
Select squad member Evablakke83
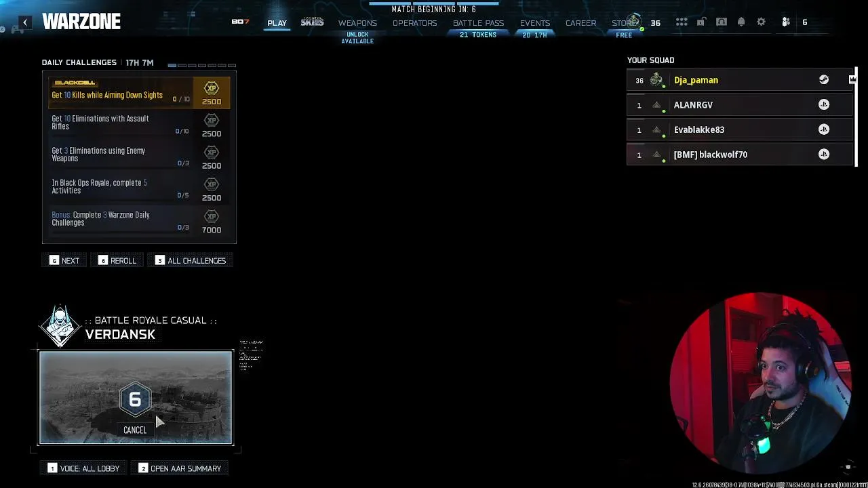739,129
